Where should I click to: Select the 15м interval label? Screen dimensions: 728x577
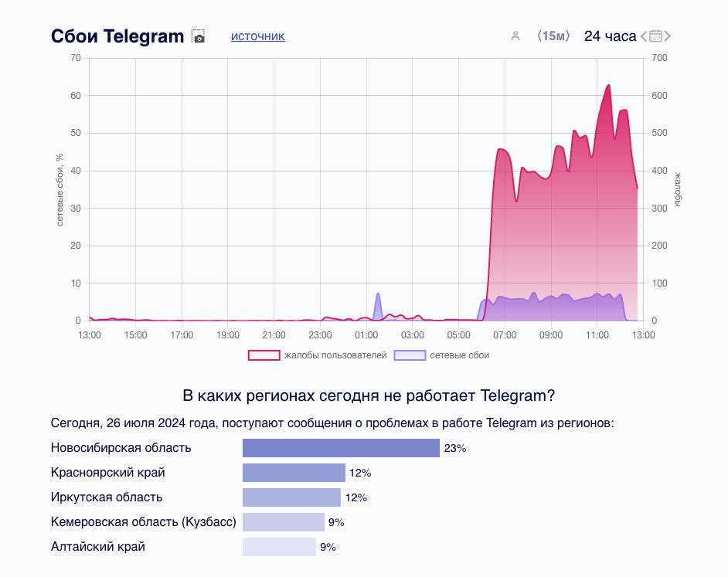click(553, 36)
